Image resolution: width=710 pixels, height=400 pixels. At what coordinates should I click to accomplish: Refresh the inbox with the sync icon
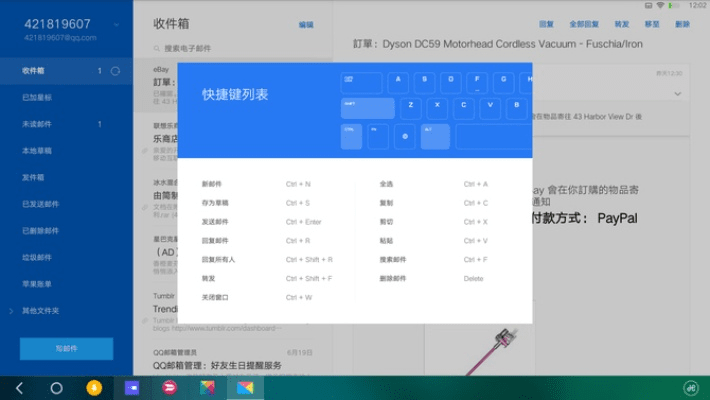point(115,71)
